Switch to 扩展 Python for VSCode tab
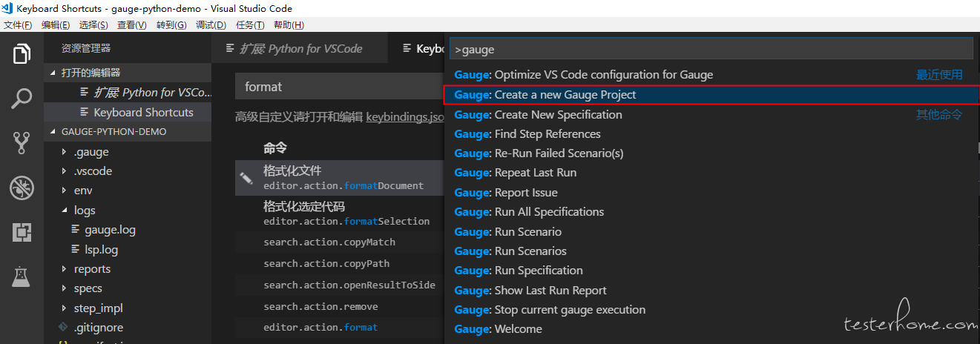The image size is (980, 344). [300, 48]
